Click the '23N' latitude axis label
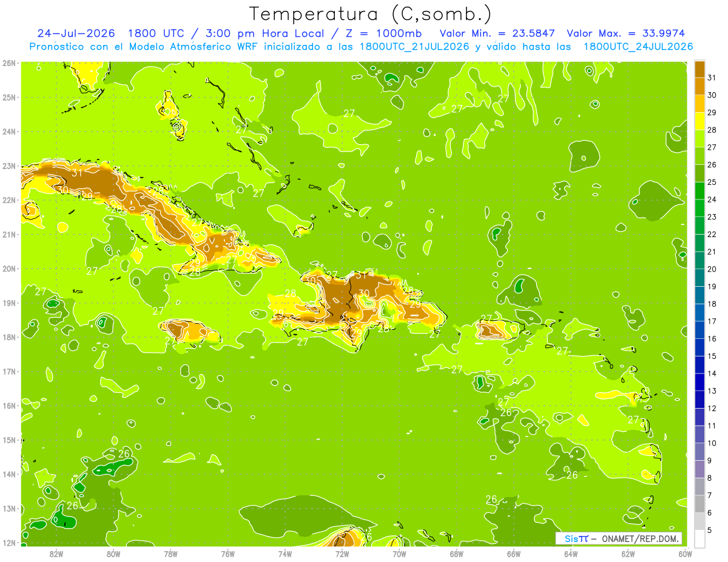728x562 pixels. [x=8, y=166]
